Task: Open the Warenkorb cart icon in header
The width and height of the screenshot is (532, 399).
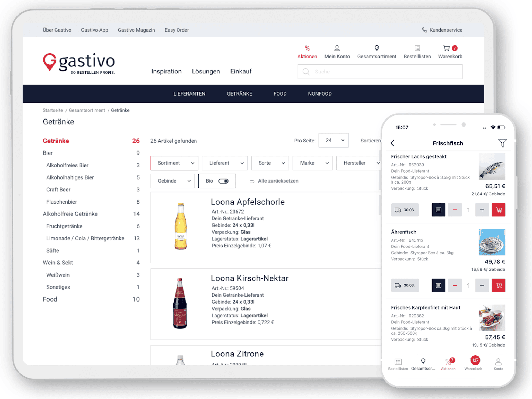Action: click(x=447, y=48)
